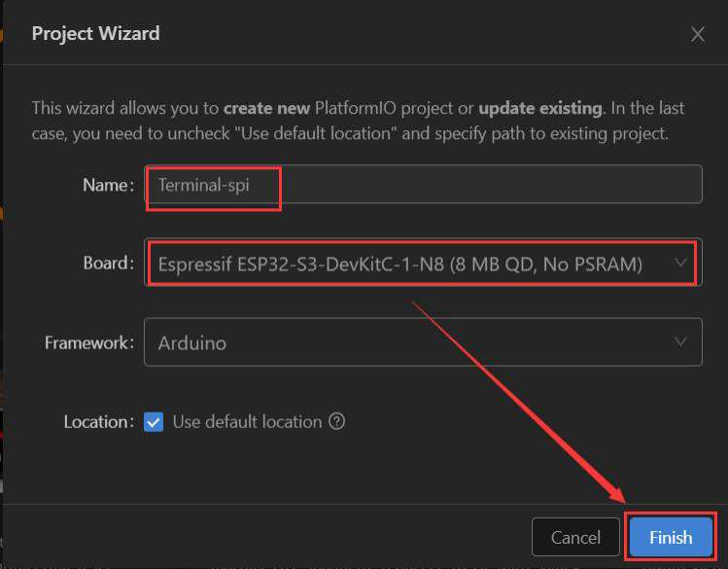Focus the Name field containing Terminal-spi
Viewport: 728px width, 569px height.
423,184
